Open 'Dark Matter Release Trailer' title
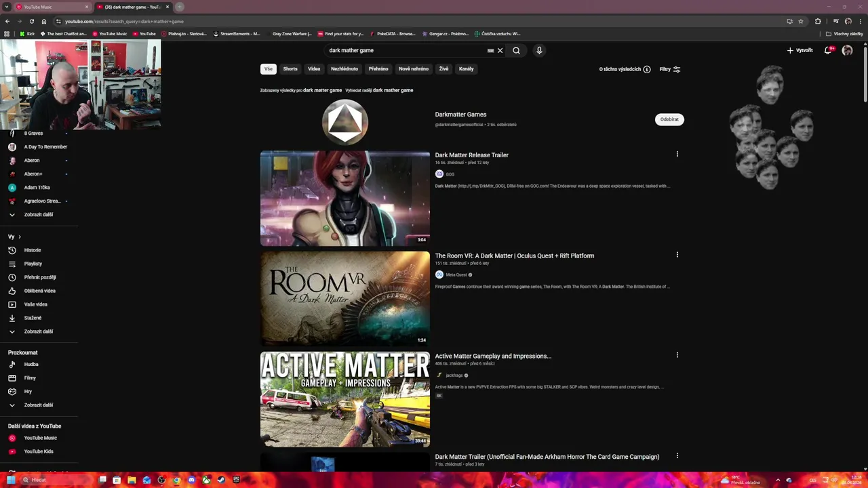868x488 pixels. 471,155
